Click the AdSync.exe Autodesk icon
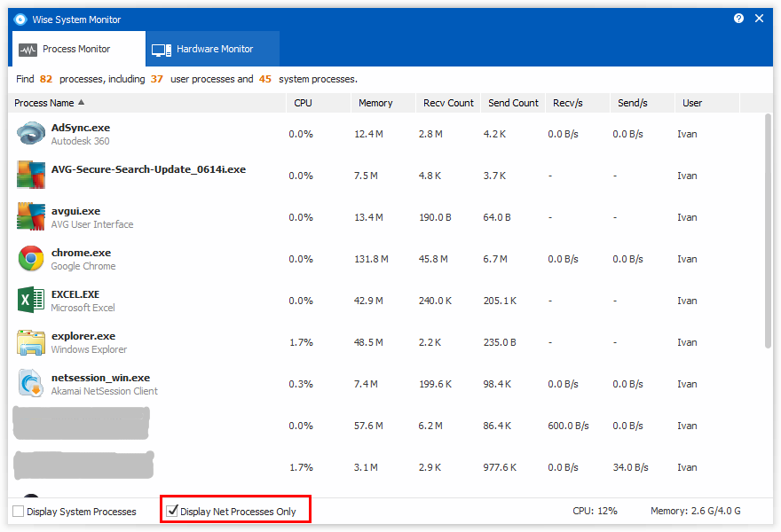The image size is (781, 532). [x=31, y=134]
